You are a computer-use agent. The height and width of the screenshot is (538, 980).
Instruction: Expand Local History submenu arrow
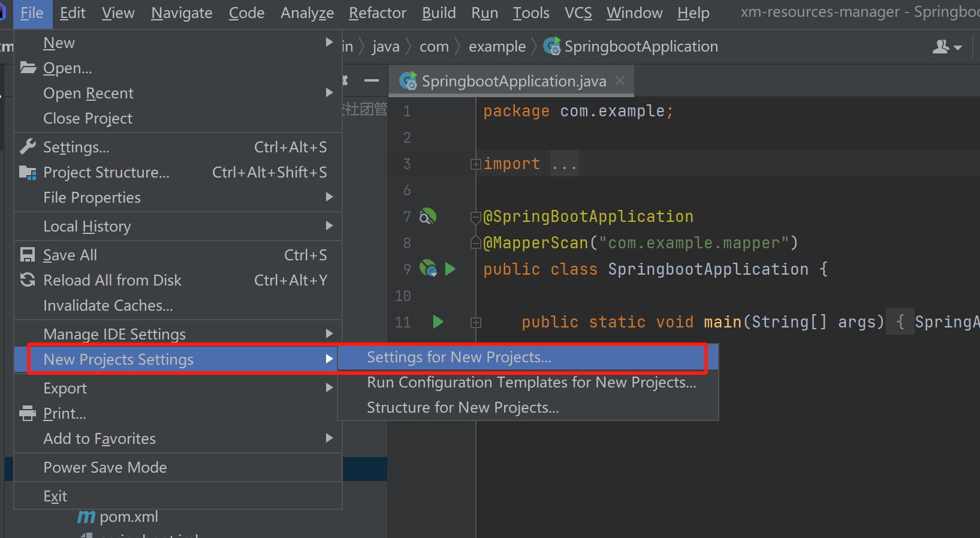click(329, 226)
